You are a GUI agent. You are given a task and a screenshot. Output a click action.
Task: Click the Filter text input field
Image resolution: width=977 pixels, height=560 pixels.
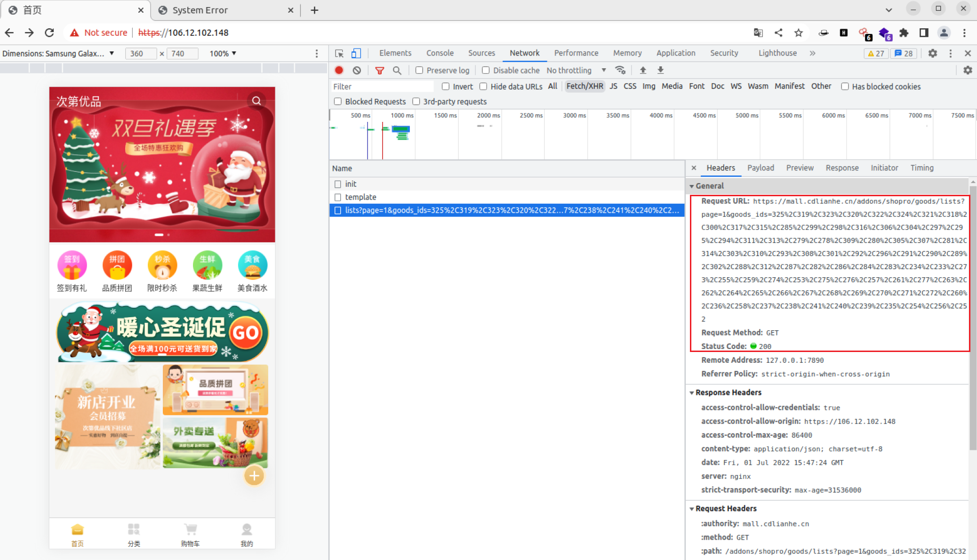(x=381, y=87)
